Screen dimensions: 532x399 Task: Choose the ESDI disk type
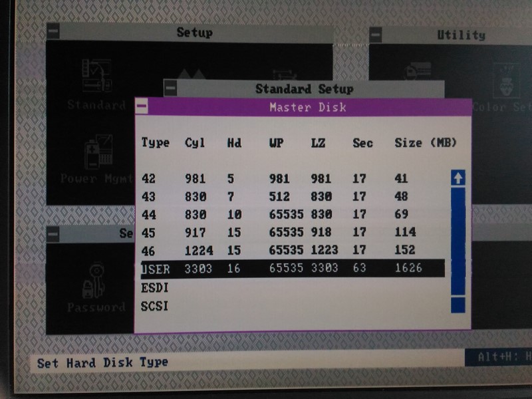click(154, 289)
